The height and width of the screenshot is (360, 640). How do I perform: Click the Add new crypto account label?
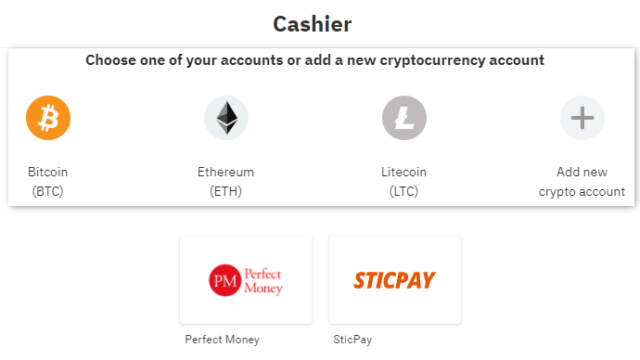582,182
